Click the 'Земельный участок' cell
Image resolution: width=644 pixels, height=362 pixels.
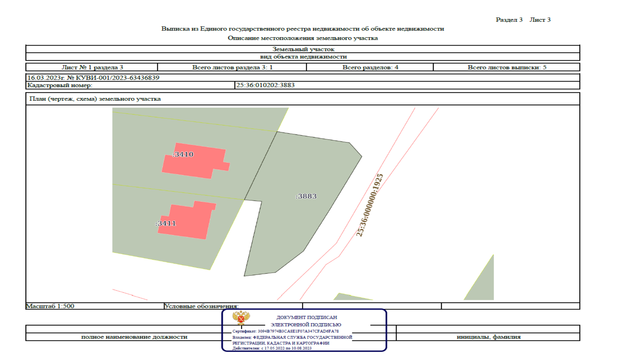pyautogui.click(x=303, y=49)
